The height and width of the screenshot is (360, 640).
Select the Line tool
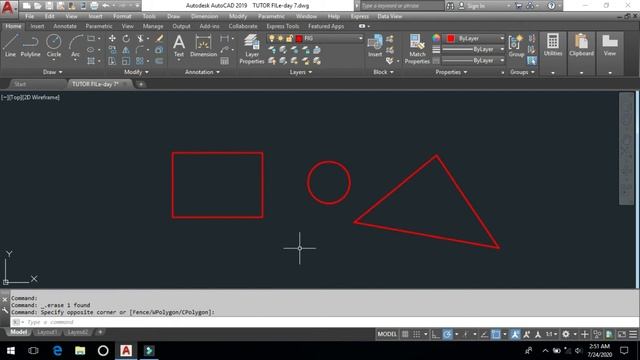(10, 45)
